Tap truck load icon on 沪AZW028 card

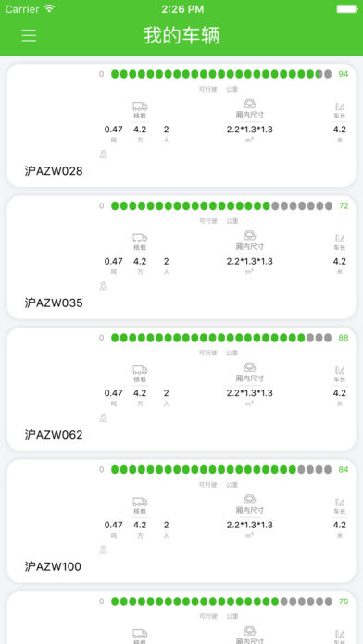point(140,106)
